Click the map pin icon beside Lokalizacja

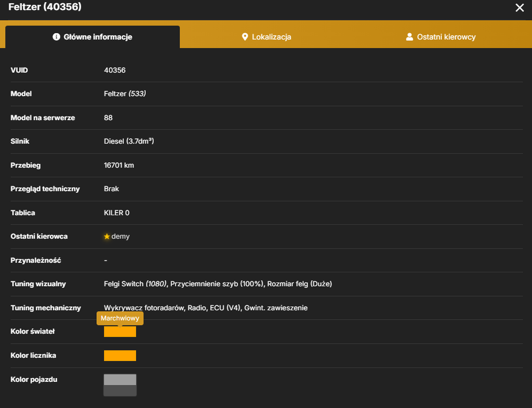click(245, 36)
